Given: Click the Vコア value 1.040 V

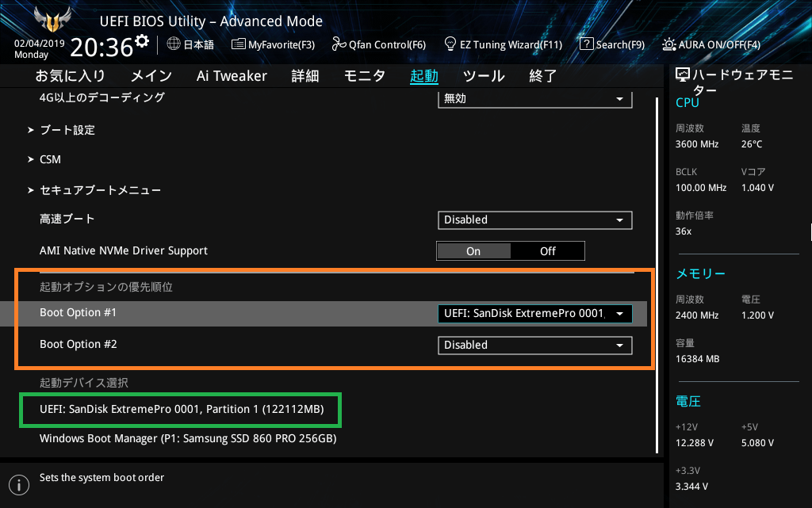Looking at the screenshot, I should (757, 188).
